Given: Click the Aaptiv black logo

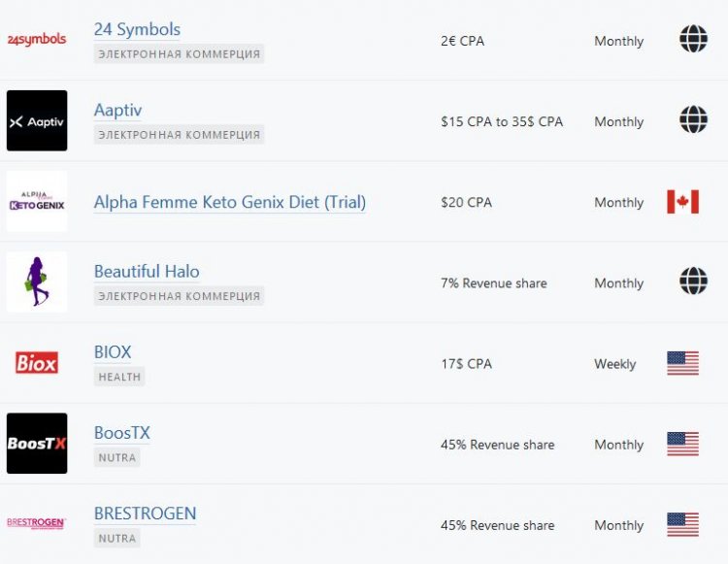Looking at the screenshot, I should (x=37, y=121).
